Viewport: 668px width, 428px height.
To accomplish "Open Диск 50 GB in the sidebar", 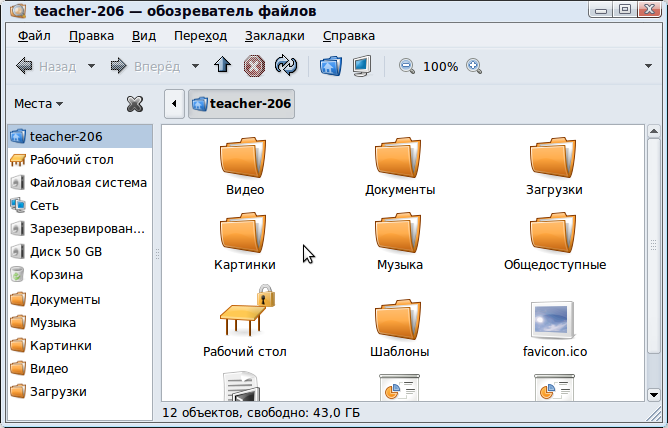I will [80, 252].
